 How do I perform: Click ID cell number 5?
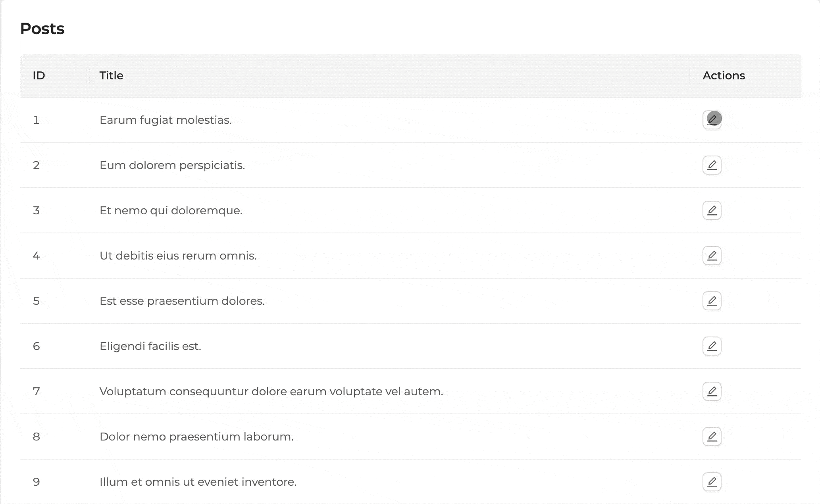click(37, 301)
